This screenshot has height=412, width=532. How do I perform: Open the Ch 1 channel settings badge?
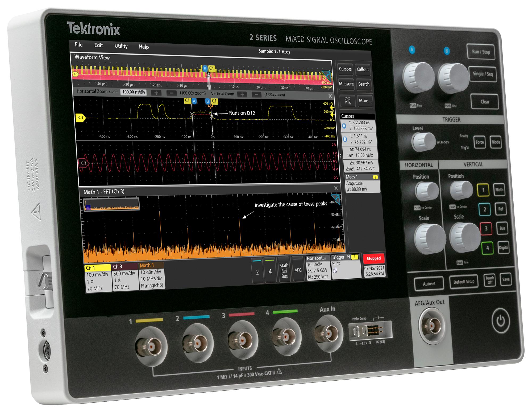98,277
